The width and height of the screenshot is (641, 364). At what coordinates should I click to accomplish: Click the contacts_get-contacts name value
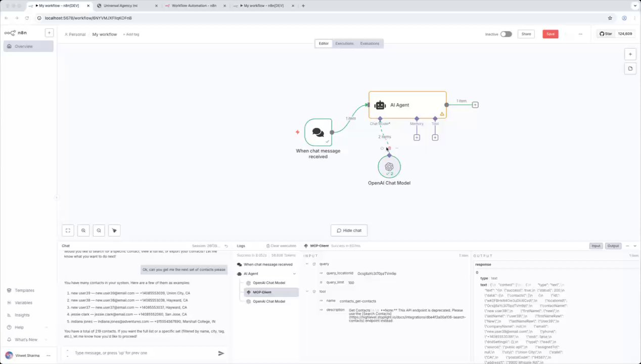tap(357, 301)
